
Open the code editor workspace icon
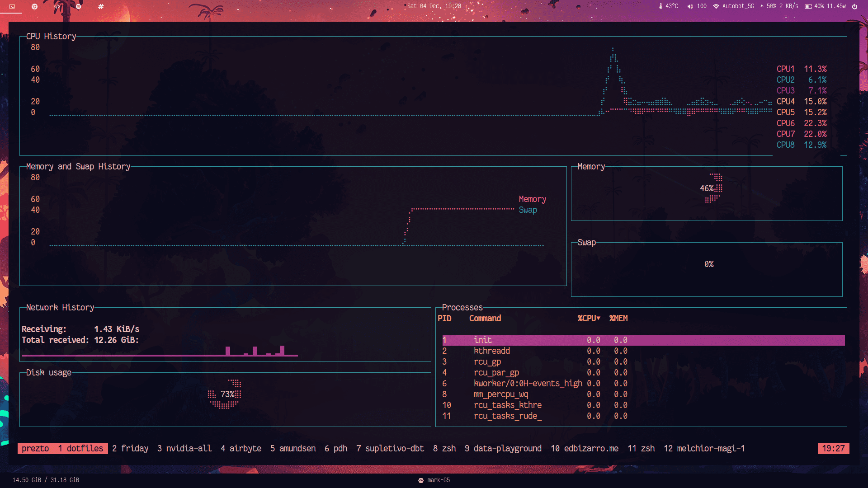tap(57, 6)
